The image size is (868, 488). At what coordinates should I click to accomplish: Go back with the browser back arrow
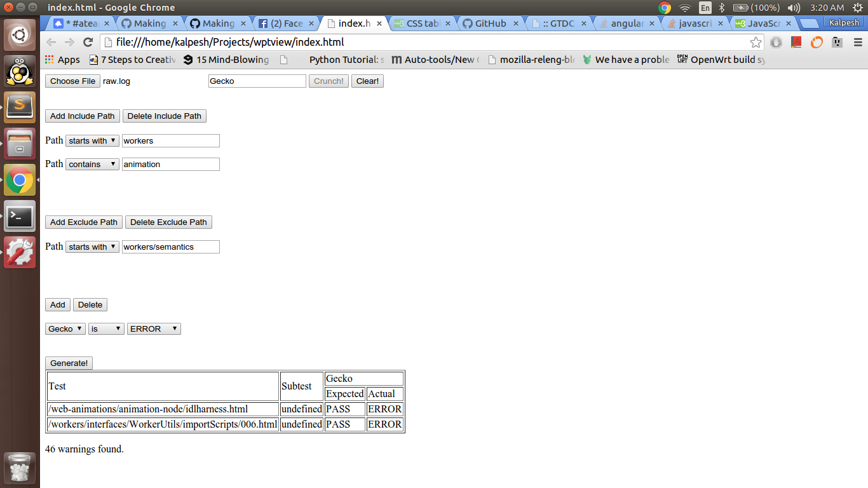click(x=51, y=43)
